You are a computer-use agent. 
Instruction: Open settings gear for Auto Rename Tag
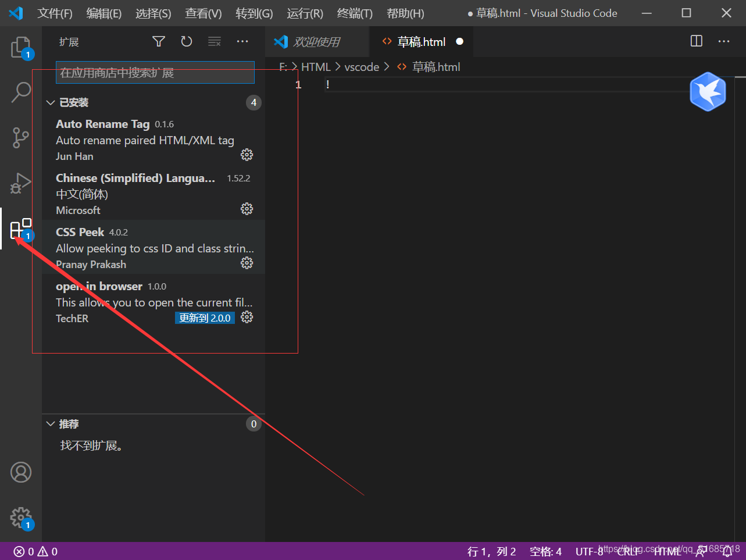click(247, 155)
